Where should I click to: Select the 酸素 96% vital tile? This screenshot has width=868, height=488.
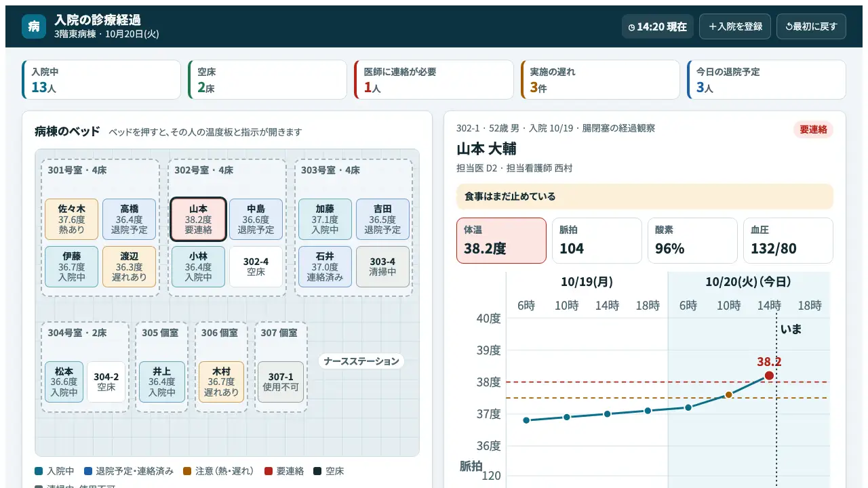coord(692,240)
